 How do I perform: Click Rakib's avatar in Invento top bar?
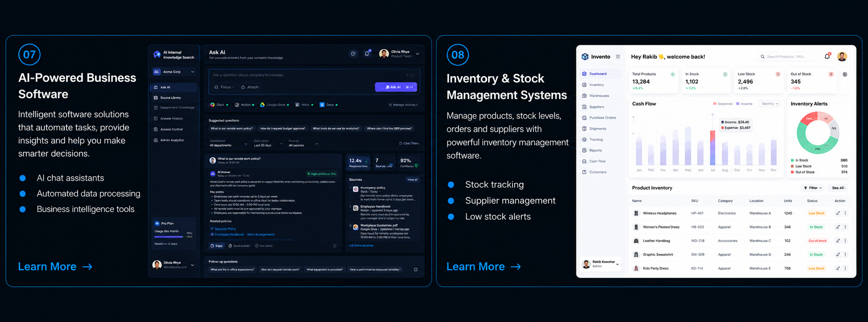pos(842,56)
